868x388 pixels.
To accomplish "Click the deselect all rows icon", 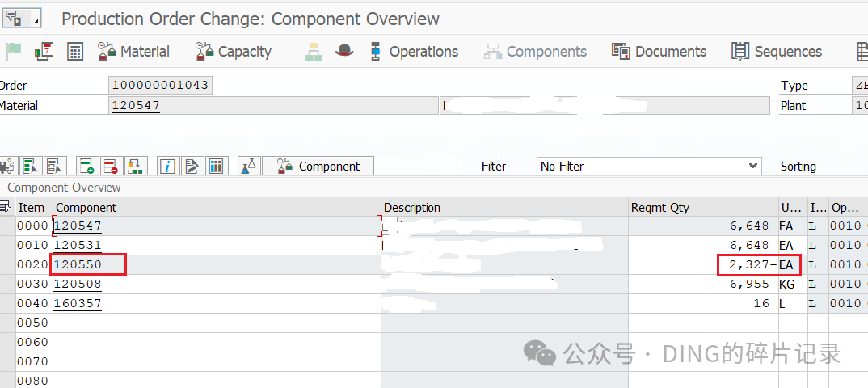I will point(54,166).
